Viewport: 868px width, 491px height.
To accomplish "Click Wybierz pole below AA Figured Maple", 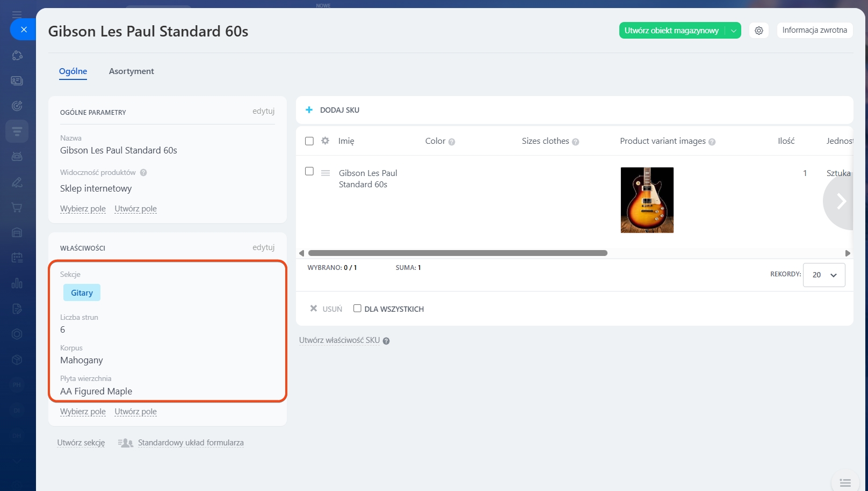I will point(83,412).
